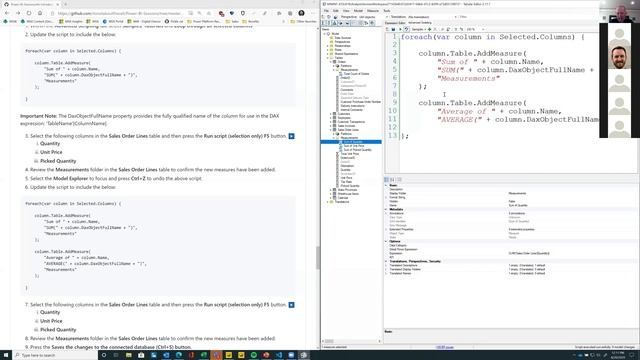This screenshot has width=640, height=360.
Task: Expand the Sales Invoices table node
Action: 331,126
